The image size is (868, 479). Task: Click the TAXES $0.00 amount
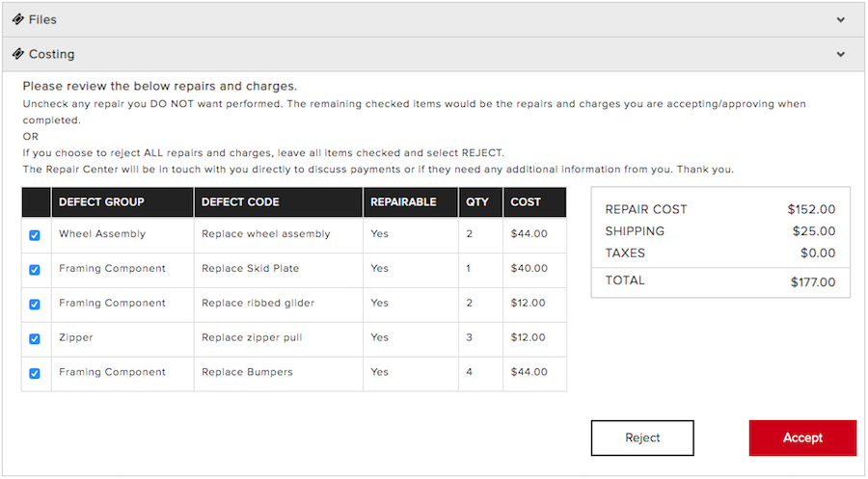(x=818, y=253)
